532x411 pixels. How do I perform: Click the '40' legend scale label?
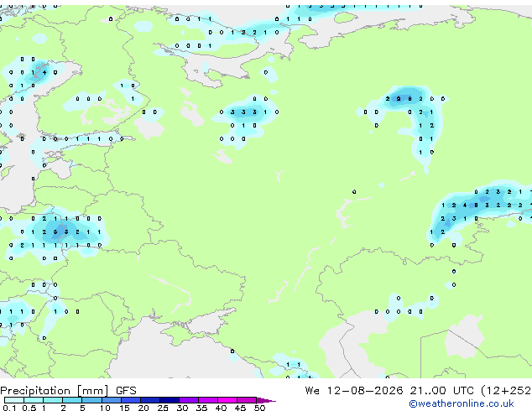[221, 408]
